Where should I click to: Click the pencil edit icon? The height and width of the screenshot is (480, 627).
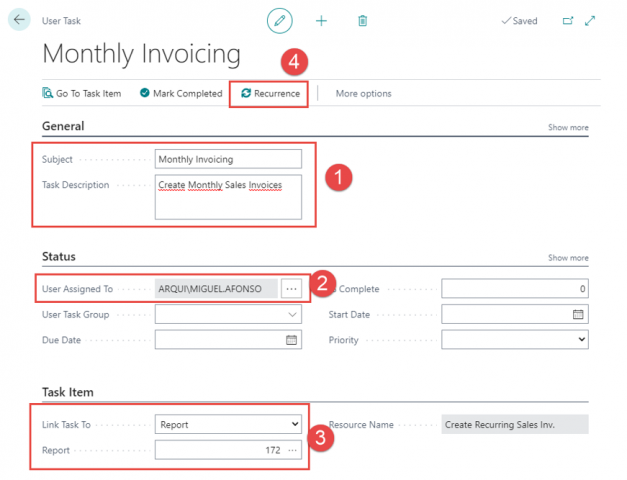coord(279,20)
